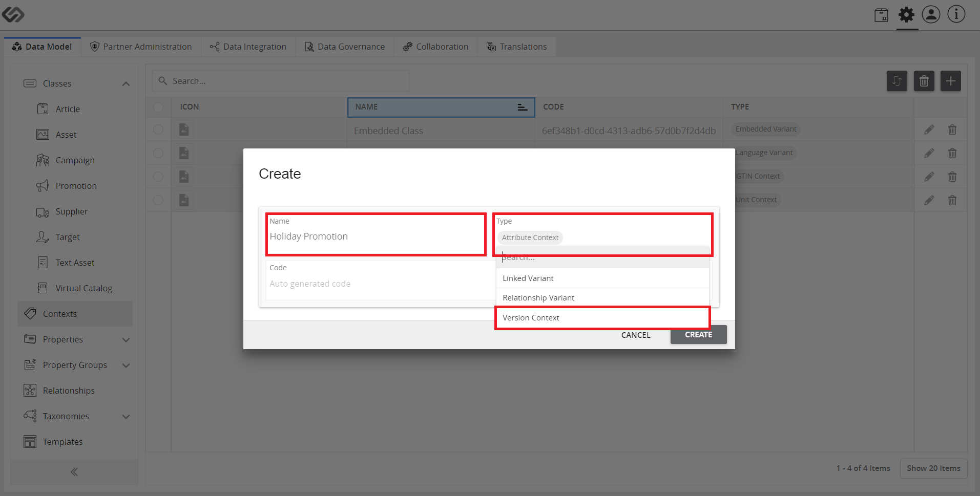Edit the GTIN Context row with pencil

[929, 177]
